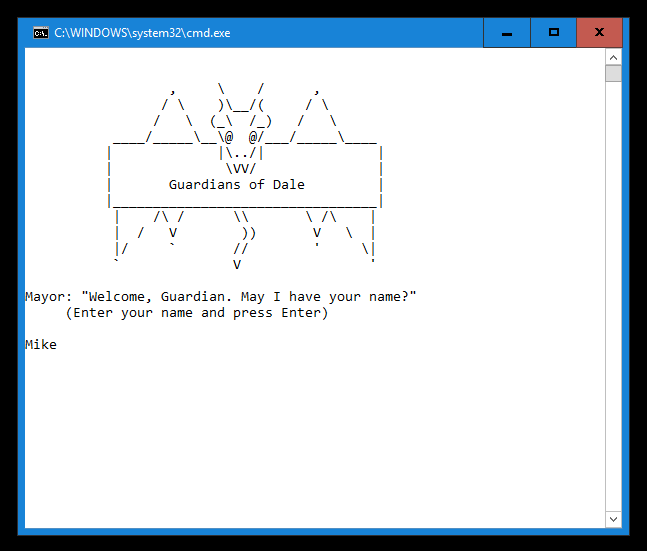Click the scrollbar up arrow
This screenshot has height=551, width=647.
pyautogui.click(x=613, y=57)
